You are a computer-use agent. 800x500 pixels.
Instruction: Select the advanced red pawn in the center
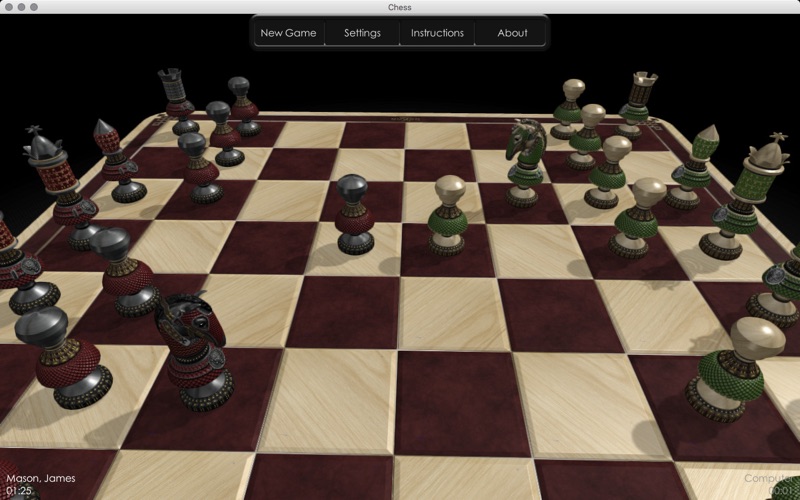(x=354, y=214)
